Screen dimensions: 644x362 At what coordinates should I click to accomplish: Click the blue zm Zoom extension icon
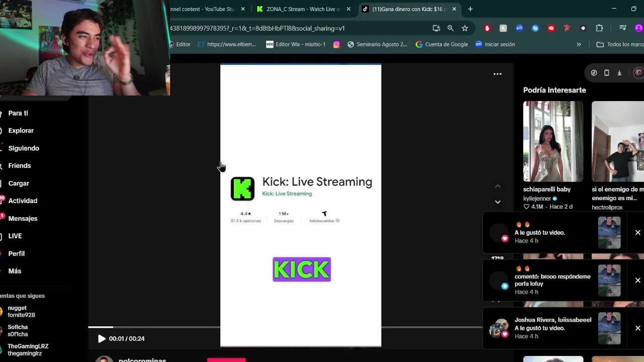click(x=519, y=28)
